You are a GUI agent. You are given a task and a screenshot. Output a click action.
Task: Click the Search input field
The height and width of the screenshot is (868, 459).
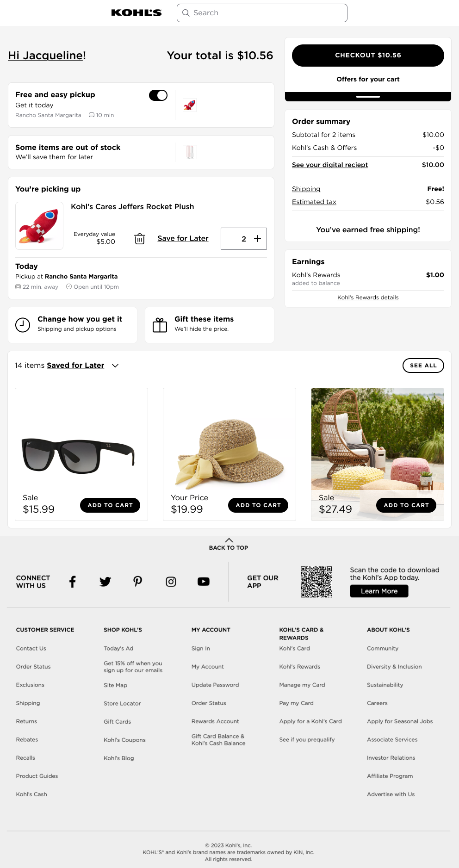tap(262, 13)
